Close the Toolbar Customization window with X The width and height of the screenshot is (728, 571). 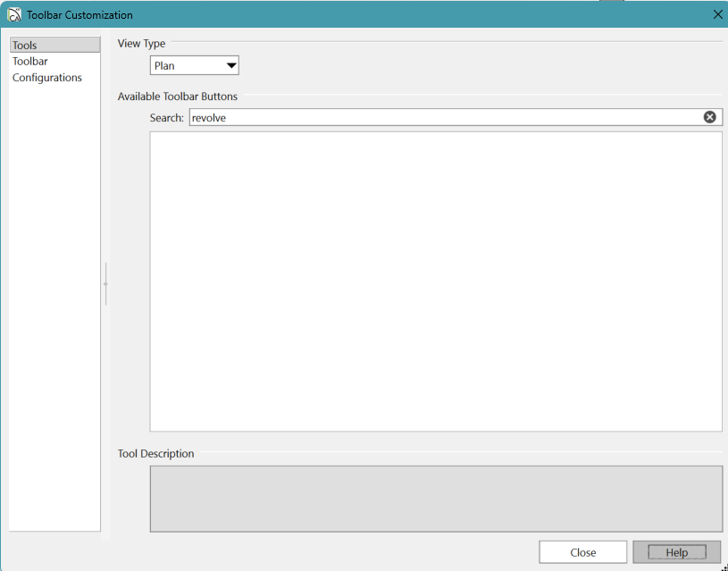coord(717,14)
